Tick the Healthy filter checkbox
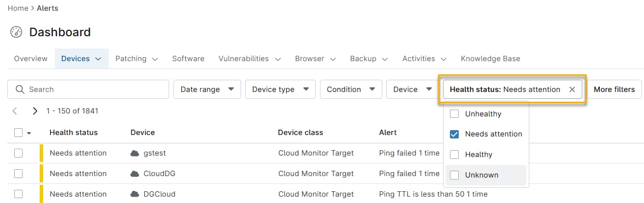This screenshot has width=644, height=203. [x=454, y=155]
